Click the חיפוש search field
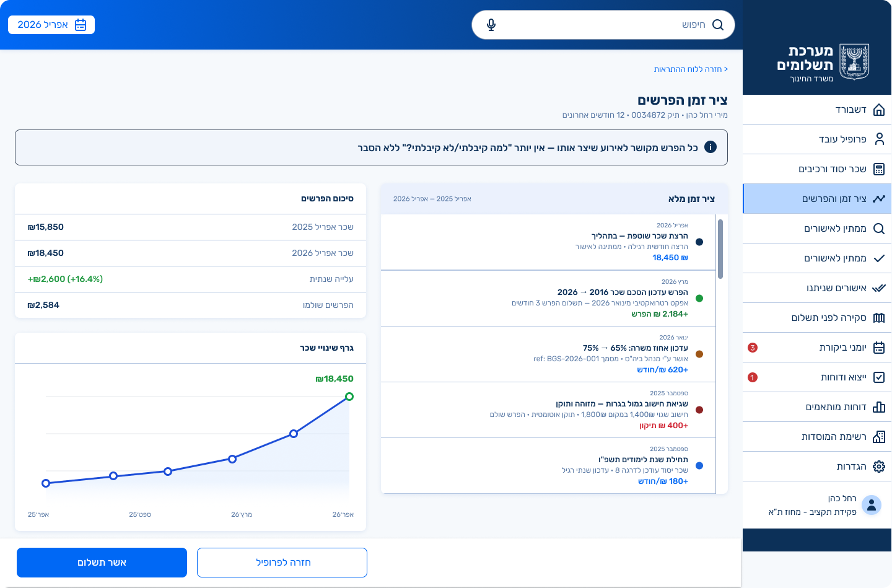Image resolution: width=892 pixels, height=588 pixels. (x=603, y=25)
